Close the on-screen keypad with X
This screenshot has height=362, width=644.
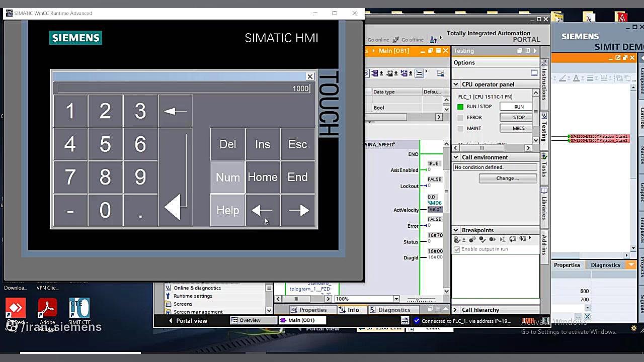click(310, 76)
